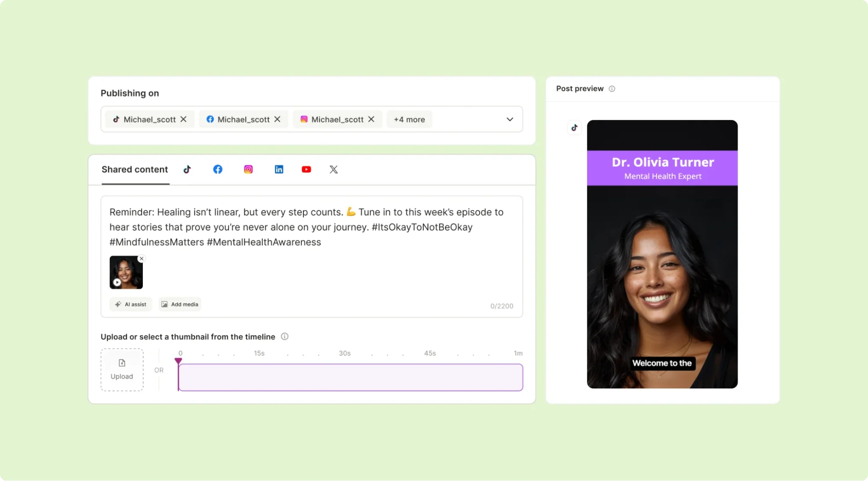
Task: Click the TikTok icon in shared content tabs
Action: 187,169
